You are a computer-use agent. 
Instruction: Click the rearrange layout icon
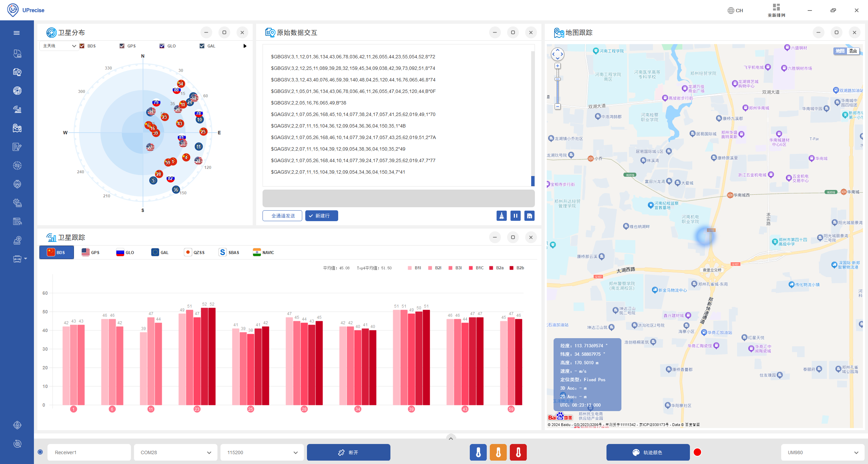click(x=776, y=10)
